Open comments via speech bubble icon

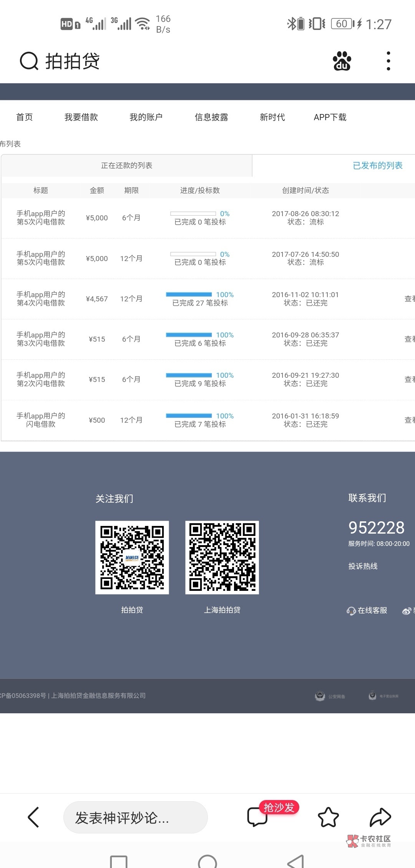coord(257,817)
